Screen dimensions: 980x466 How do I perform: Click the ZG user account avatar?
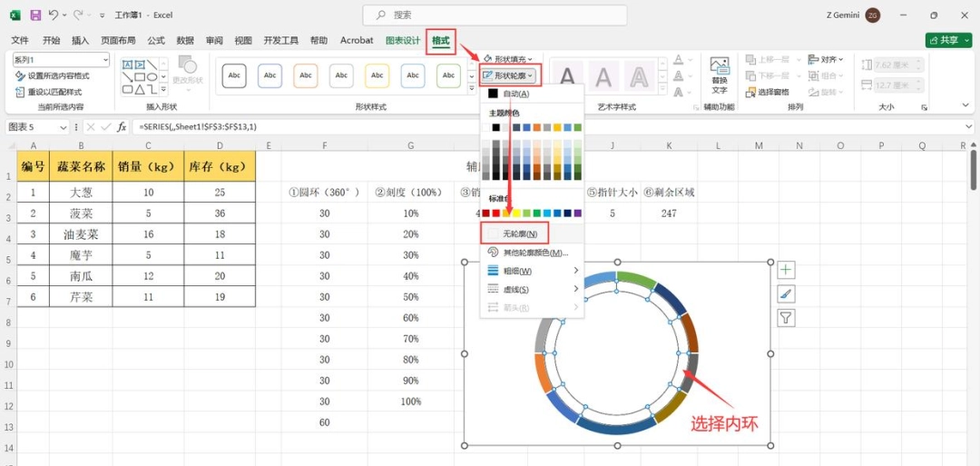(873, 15)
